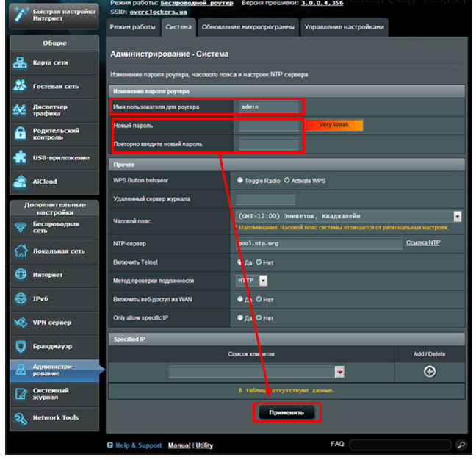The width and height of the screenshot is (476, 460).
Task: Click the Very Weak password strength bar
Action: (334, 125)
